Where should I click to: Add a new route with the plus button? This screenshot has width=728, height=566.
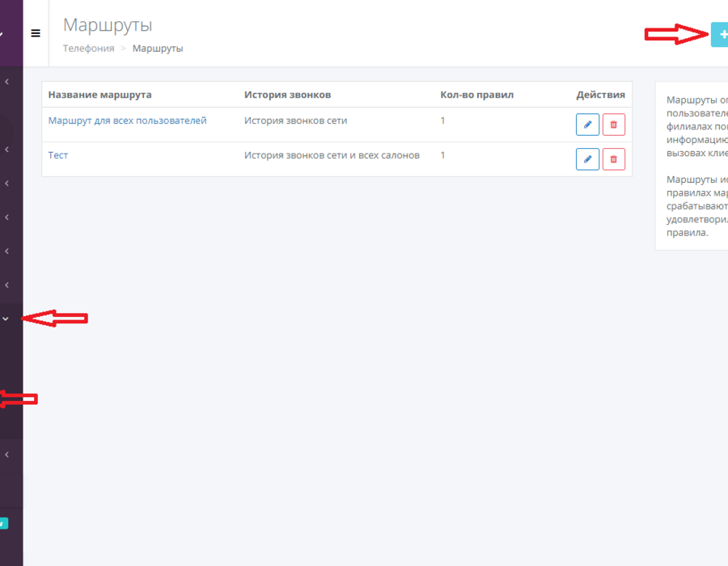(x=720, y=34)
